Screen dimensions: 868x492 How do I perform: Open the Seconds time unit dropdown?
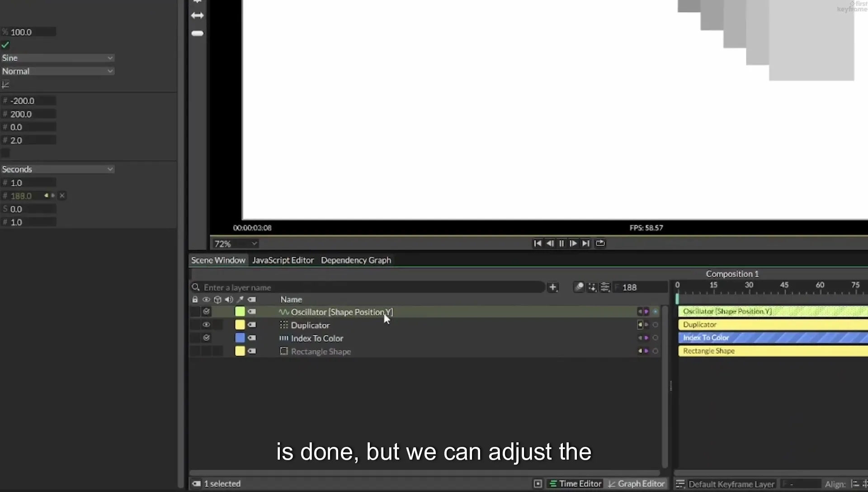[x=57, y=169]
